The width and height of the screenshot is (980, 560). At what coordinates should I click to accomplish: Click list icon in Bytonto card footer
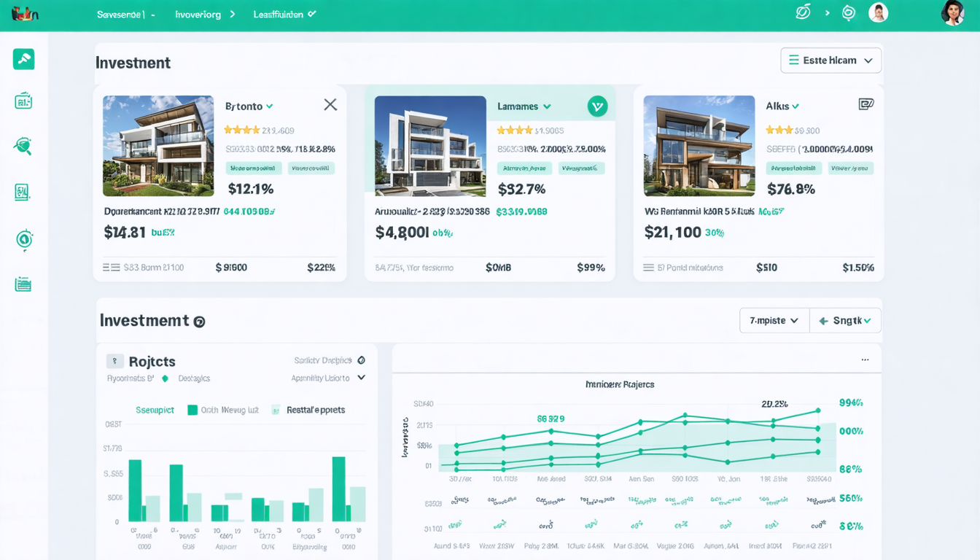tap(111, 268)
